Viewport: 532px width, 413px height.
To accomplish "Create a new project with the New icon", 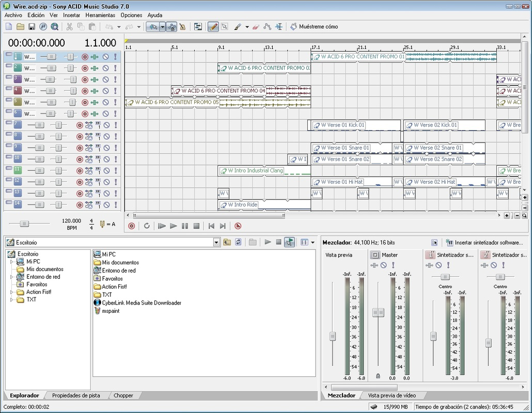I will click(x=9, y=26).
